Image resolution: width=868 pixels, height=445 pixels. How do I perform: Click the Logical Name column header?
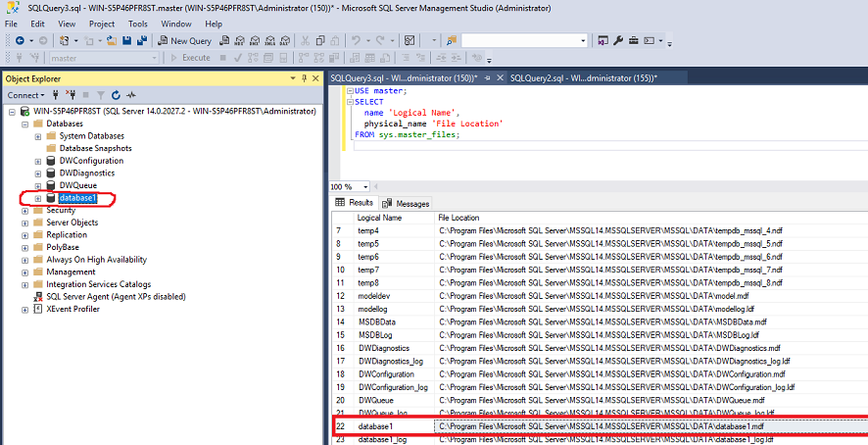coord(394,218)
